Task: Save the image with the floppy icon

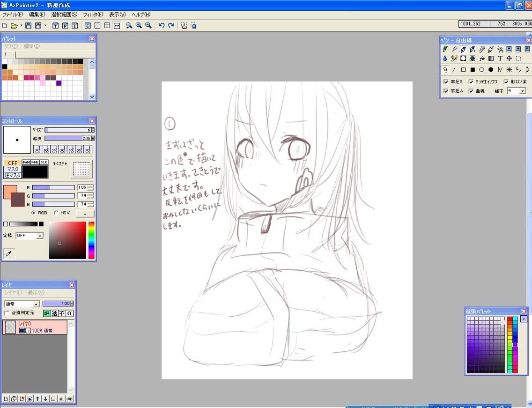Action: (x=29, y=25)
